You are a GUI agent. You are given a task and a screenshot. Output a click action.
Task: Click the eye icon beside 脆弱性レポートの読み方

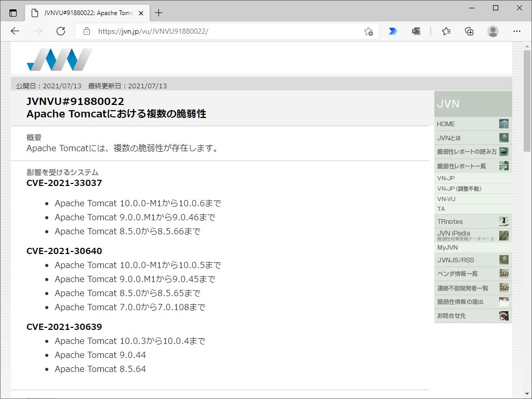pyautogui.click(x=503, y=152)
